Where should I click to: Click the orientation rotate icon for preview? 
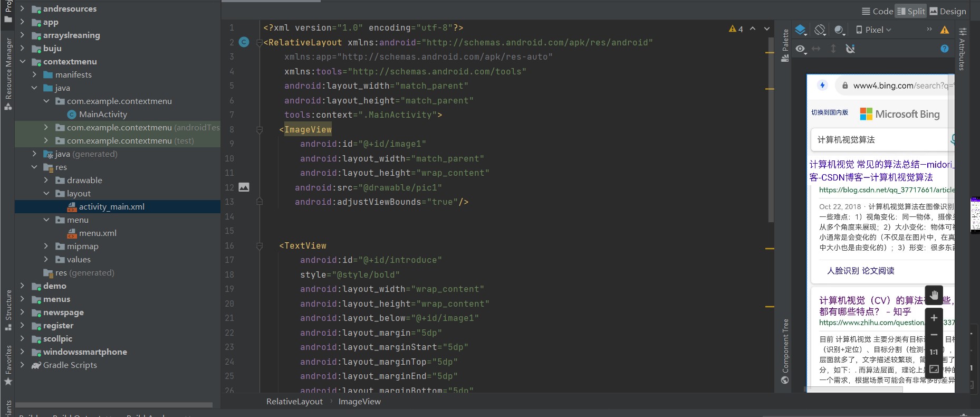pos(820,30)
